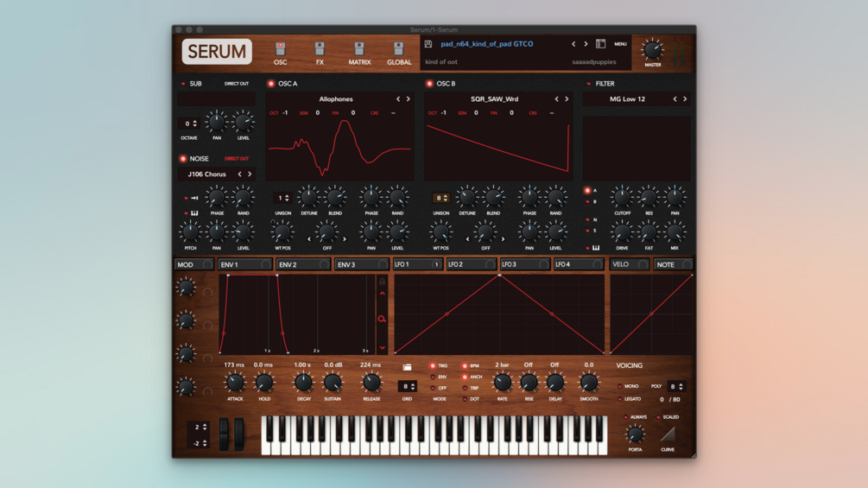Image resolution: width=868 pixels, height=488 pixels.
Task: Go to next OSC A wavetable
Action: (409, 99)
